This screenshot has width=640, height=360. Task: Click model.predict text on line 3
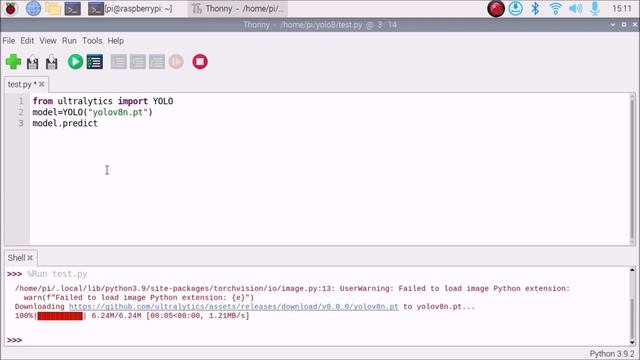coord(65,123)
